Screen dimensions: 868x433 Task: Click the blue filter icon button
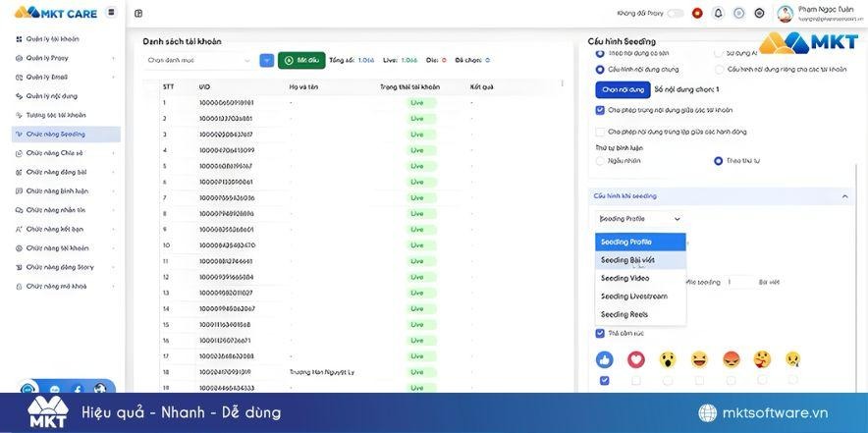tap(266, 61)
